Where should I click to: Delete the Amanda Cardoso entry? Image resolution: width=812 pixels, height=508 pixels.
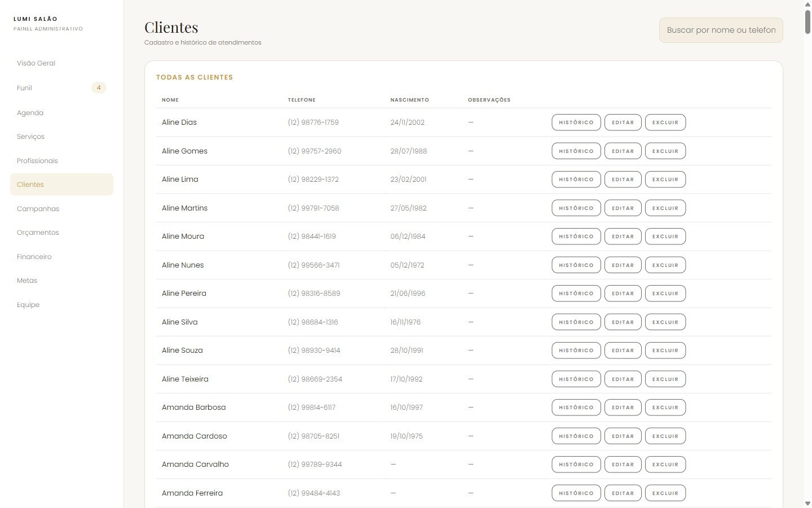coord(665,436)
